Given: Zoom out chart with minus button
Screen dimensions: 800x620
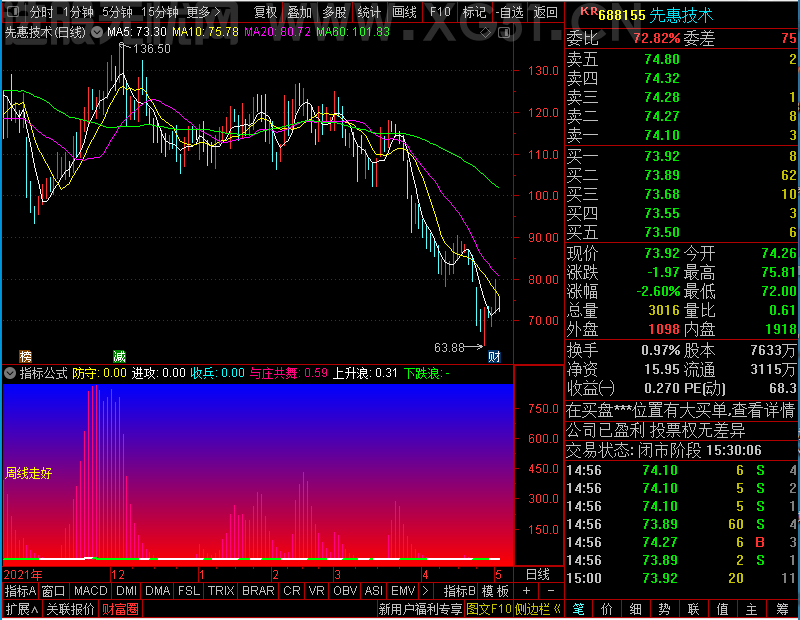Looking at the screenshot, I should [x=551, y=591].
